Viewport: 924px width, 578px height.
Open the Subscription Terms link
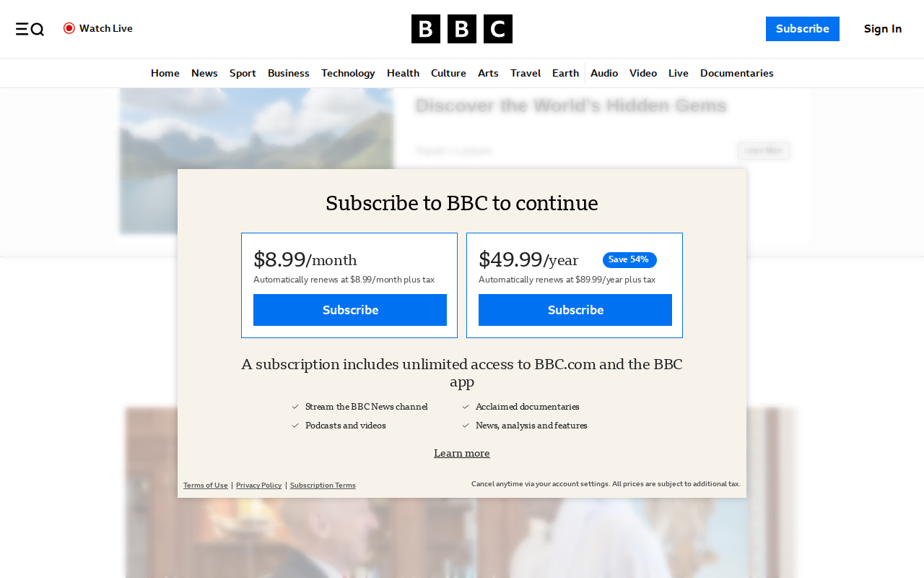[x=323, y=486]
